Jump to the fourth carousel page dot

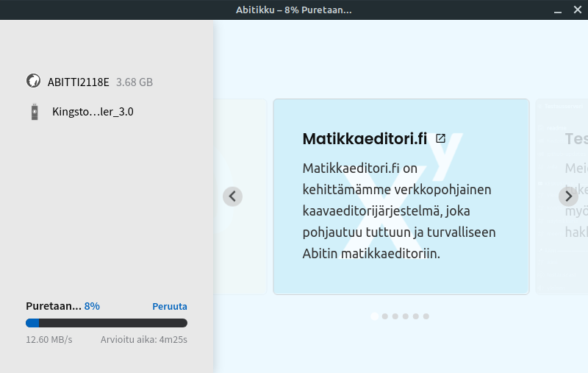[406, 316]
